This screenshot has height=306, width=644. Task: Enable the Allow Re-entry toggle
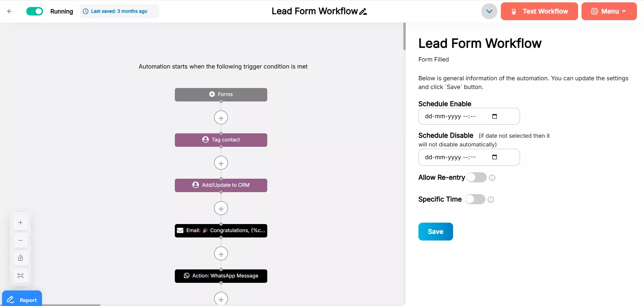476,177
